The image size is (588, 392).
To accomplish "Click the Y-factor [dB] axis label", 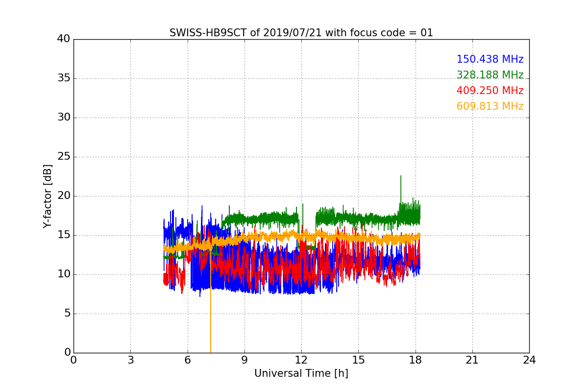I will click(x=48, y=196).
